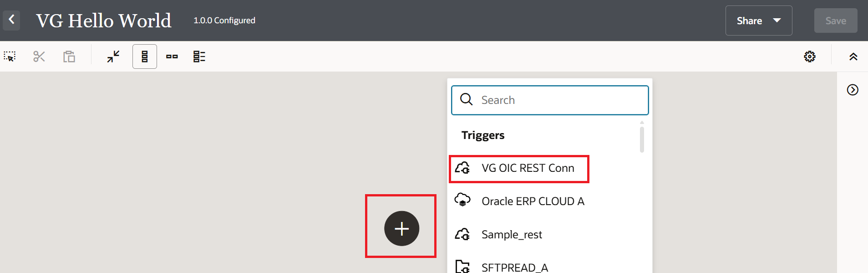Click the scissors cut icon
Screen dimensions: 868x273
[39, 57]
